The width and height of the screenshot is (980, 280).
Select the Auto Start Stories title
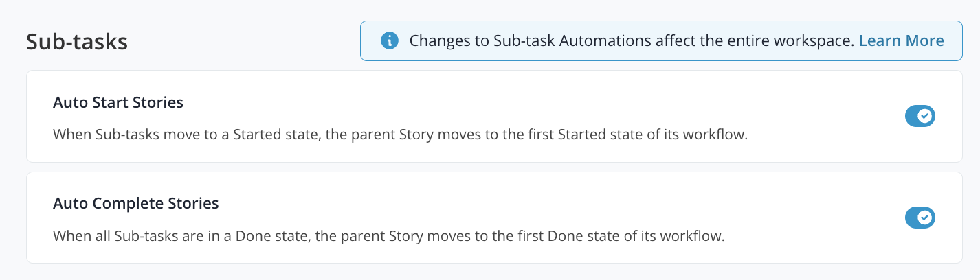click(118, 103)
